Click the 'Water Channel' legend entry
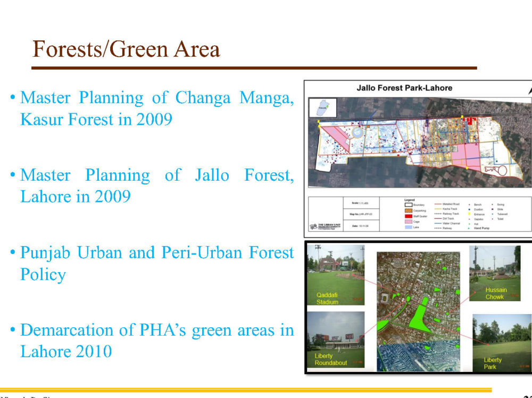 [447, 223]
